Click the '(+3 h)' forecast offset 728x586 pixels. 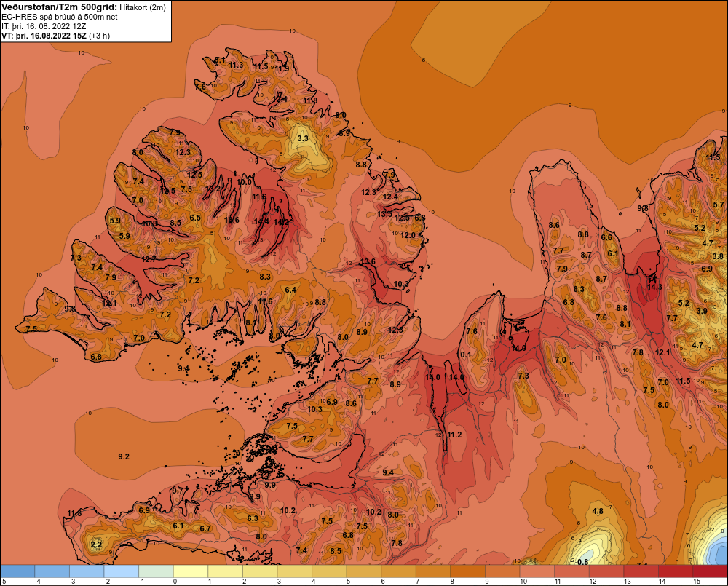(99, 36)
